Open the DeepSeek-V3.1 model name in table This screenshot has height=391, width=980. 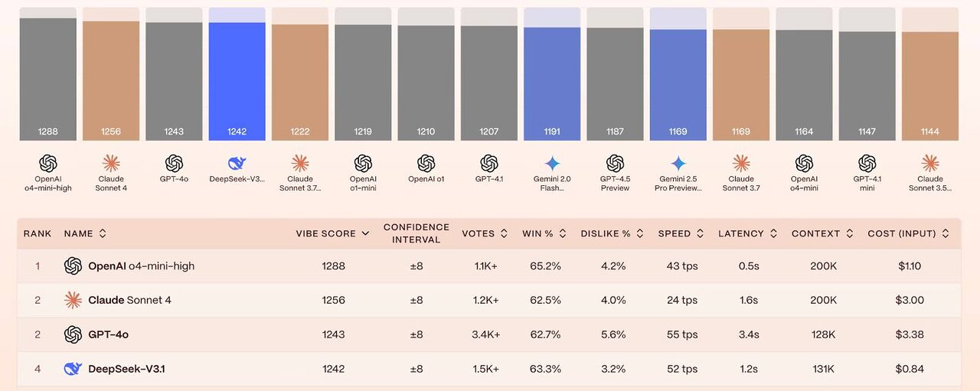tap(126, 369)
